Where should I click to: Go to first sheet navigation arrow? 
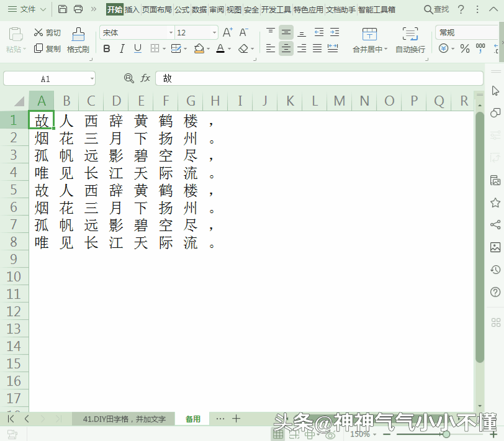pos(11,419)
